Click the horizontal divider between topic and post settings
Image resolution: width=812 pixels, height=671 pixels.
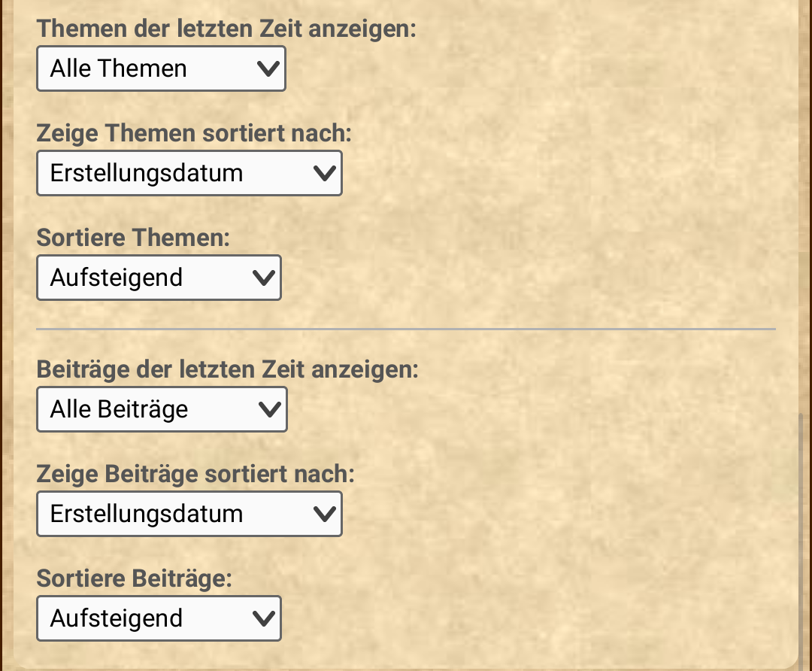pyautogui.click(x=406, y=329)
